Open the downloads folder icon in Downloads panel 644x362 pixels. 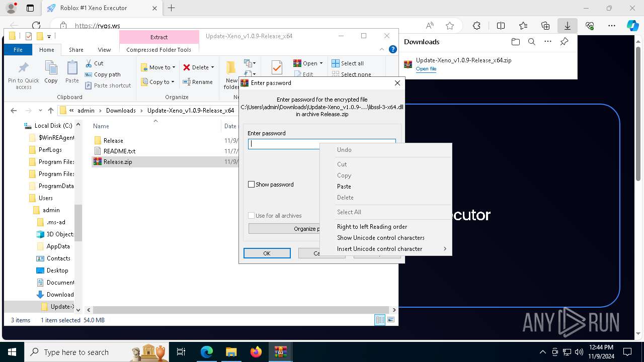[x=515, y=42]
